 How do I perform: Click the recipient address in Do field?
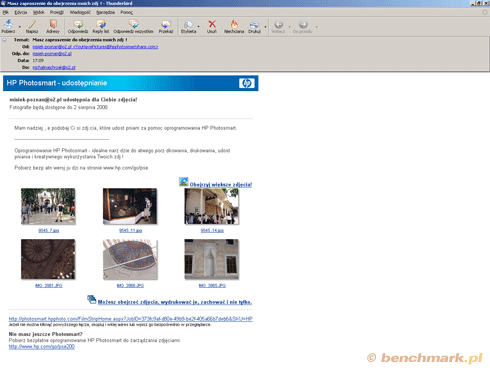coord(54,67)
